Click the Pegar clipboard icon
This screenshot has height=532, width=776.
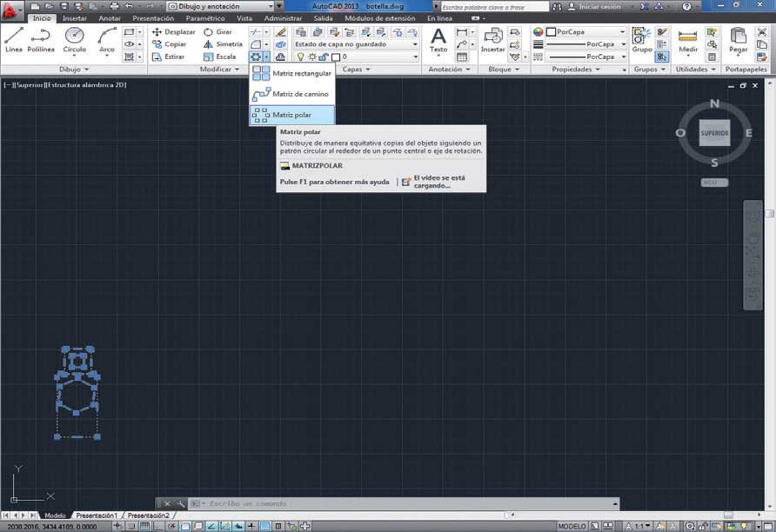coord(738,40)
